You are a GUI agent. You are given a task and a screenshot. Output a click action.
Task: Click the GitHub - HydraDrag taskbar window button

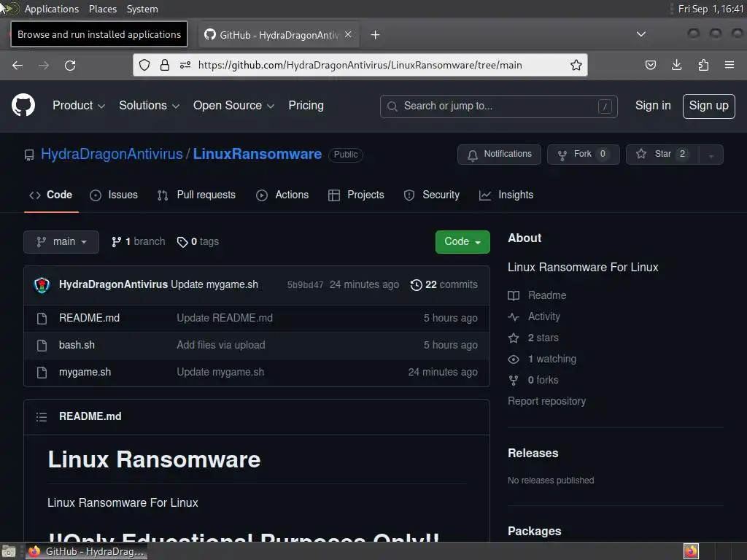click(86, 551)
